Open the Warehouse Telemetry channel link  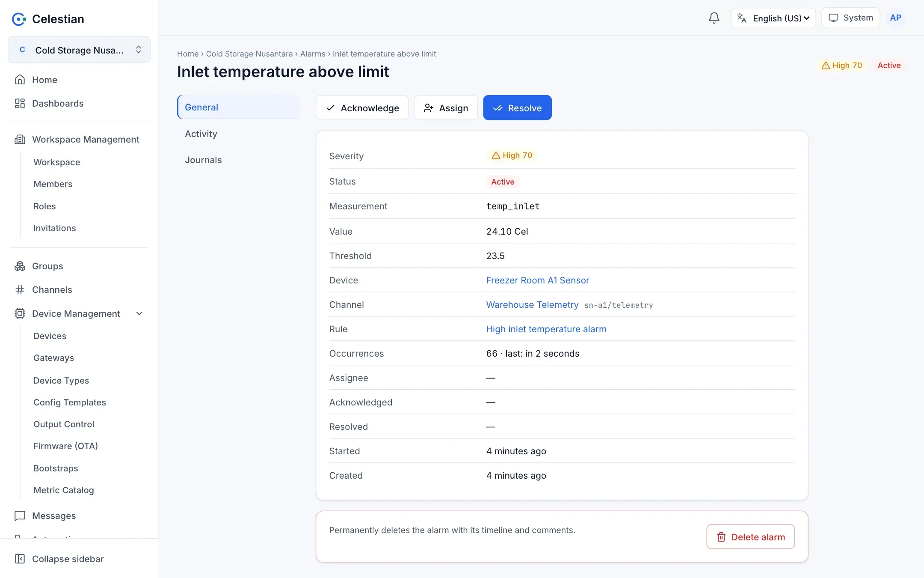point(532,304)
